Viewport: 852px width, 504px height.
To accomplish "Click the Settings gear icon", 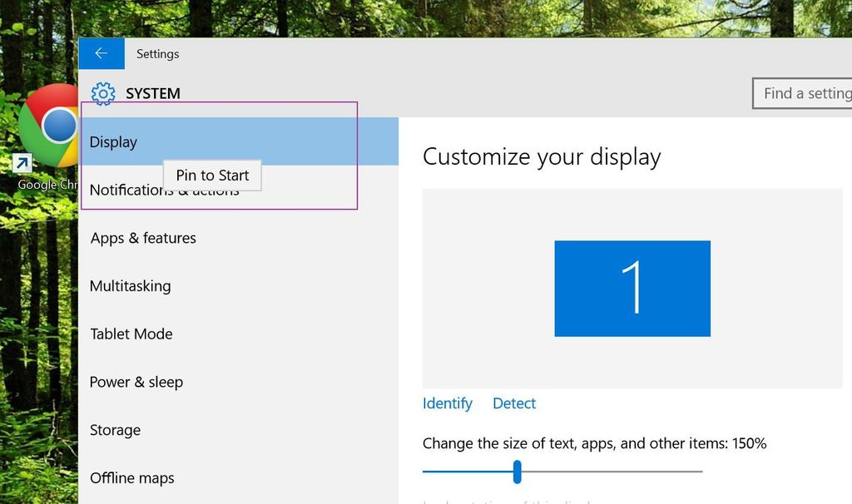I will click(x=102, y=93).
